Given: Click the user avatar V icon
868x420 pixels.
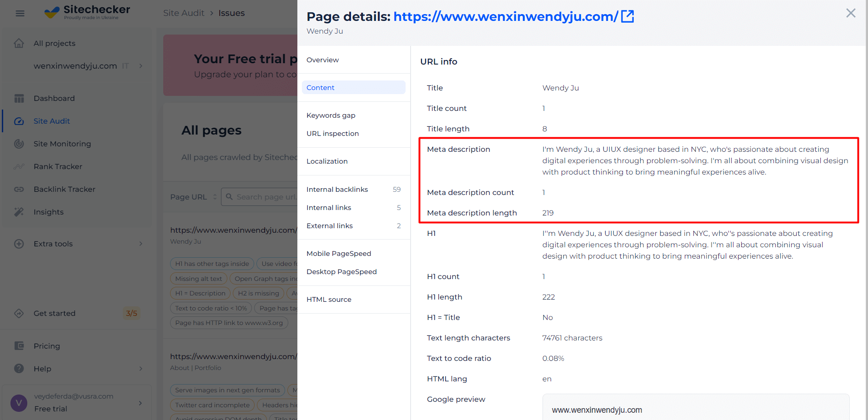Looking at the screenshot, I should coord(19,403).
